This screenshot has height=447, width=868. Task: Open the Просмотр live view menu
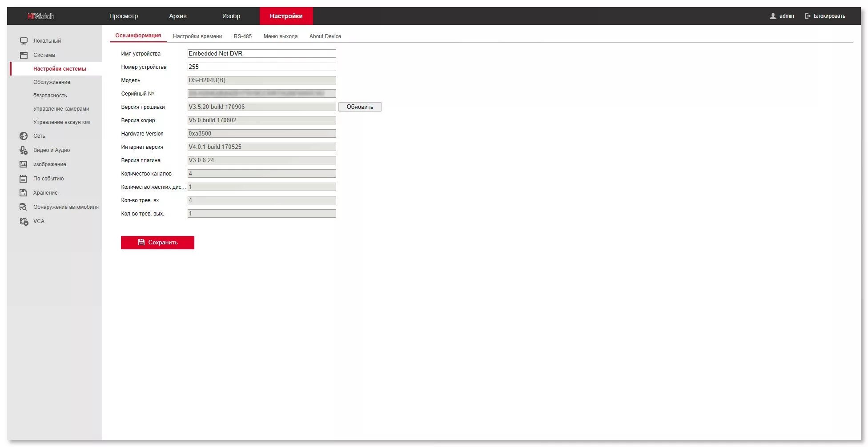[x=124, y=16]
